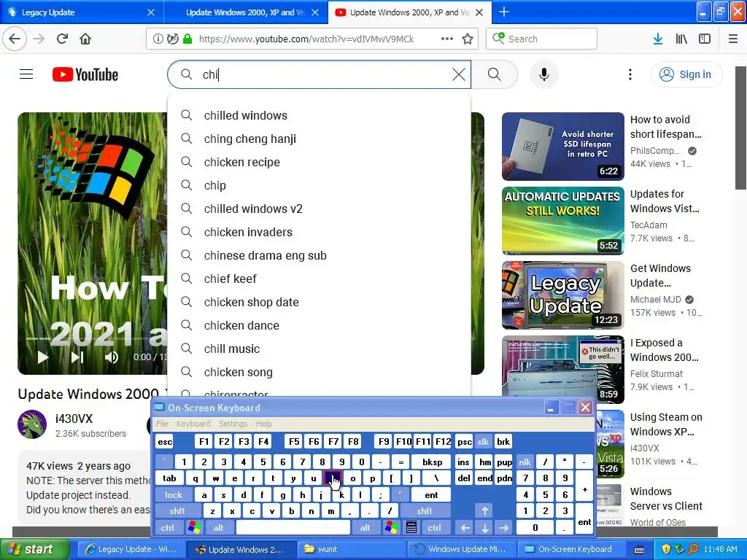Reload the page with refresh icon
This screenshot has width=747, height=560.
point(62,39)
